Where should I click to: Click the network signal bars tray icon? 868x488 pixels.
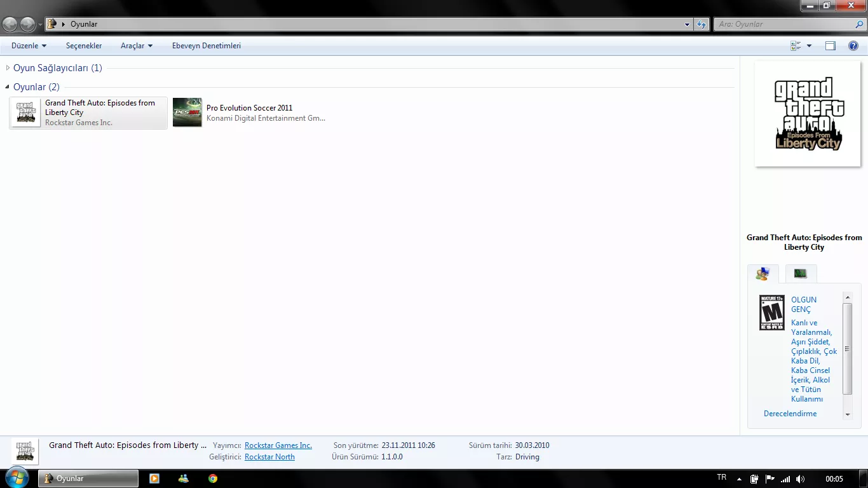point(785,478)
